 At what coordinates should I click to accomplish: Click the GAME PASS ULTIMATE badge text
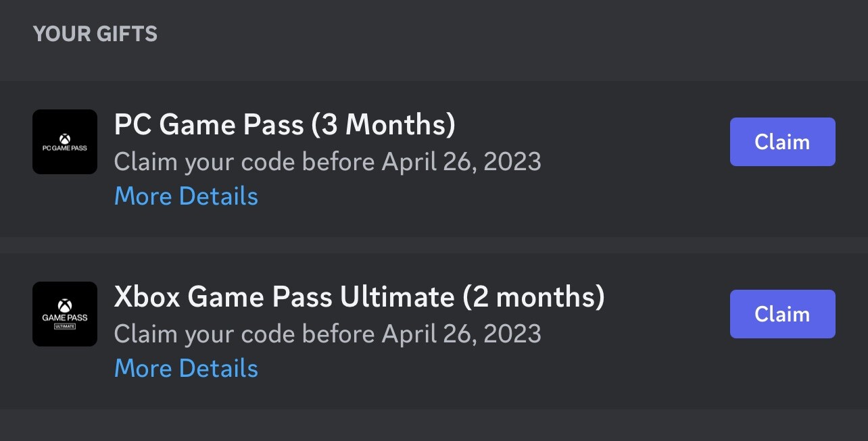(x=65, y=325)
